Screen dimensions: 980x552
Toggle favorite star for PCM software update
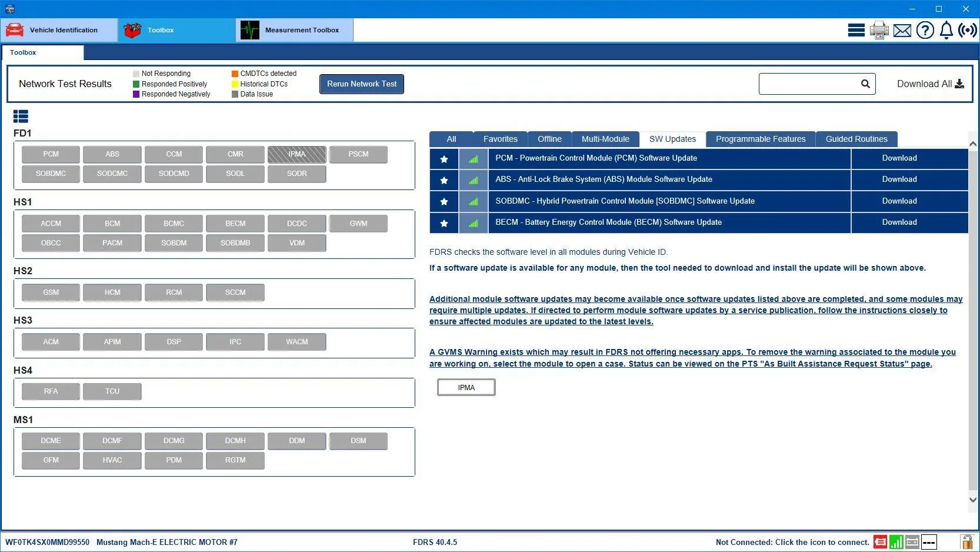444,159
